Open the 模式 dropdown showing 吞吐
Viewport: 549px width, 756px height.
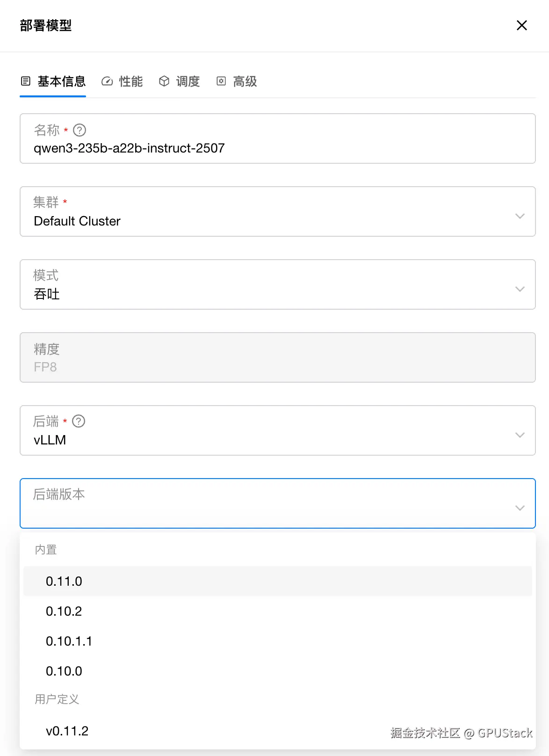520,289
